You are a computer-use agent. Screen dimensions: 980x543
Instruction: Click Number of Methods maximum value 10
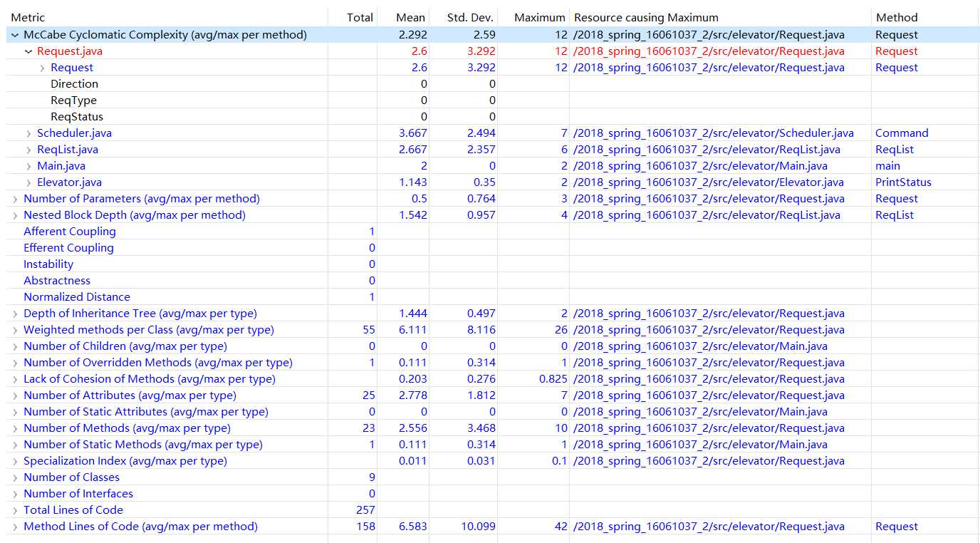click(561, 428)
